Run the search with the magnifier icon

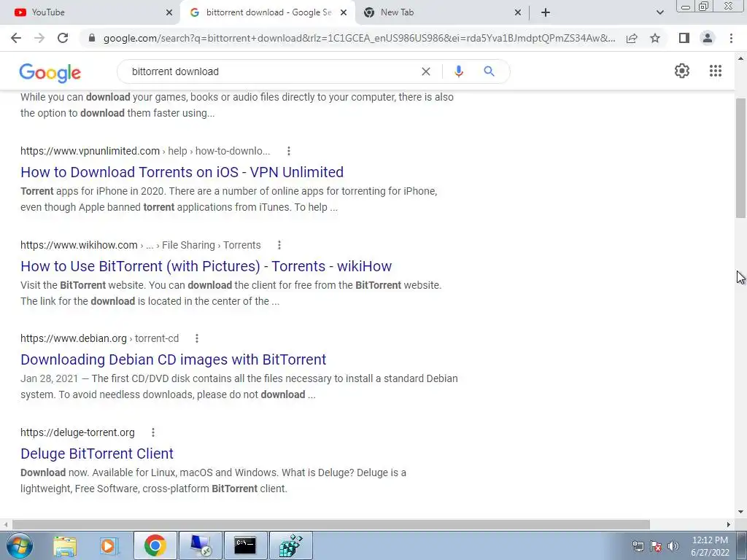click(x=489, y=71)
